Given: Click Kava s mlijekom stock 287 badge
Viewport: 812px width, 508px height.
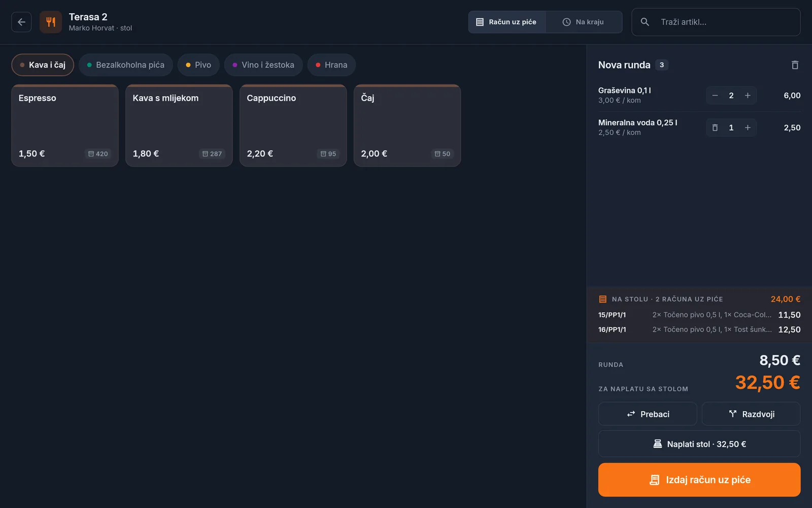Looking at the screenshot, I should [212, 154].
